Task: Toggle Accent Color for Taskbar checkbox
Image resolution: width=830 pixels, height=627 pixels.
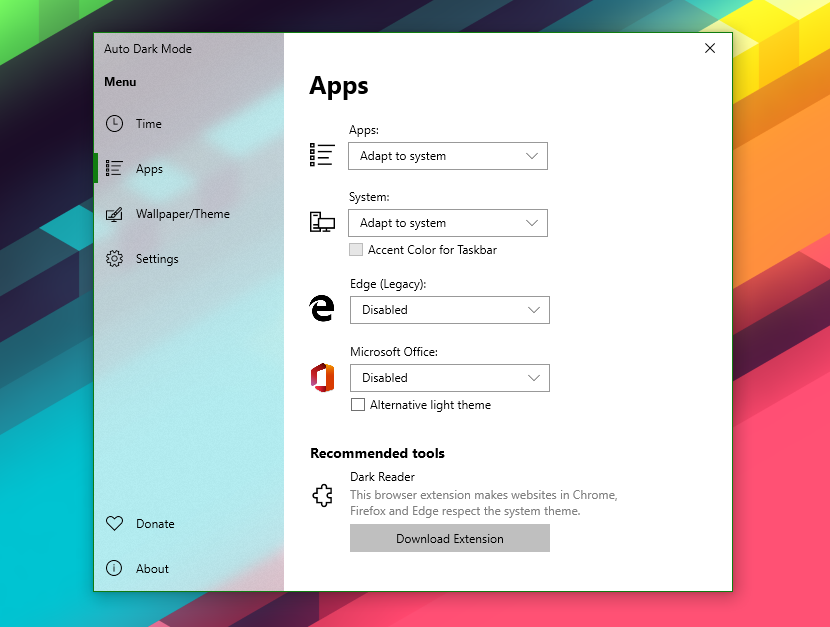Action: coord(356,250)
